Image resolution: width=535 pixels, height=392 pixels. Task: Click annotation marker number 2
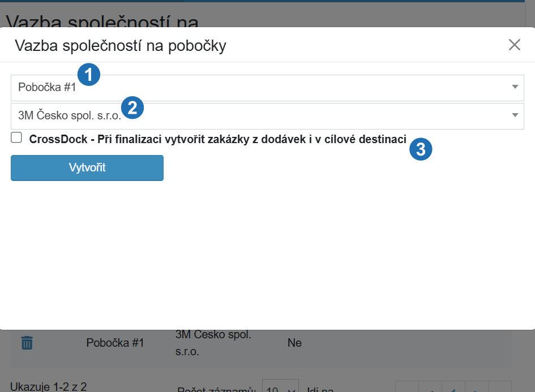point(132,107)
